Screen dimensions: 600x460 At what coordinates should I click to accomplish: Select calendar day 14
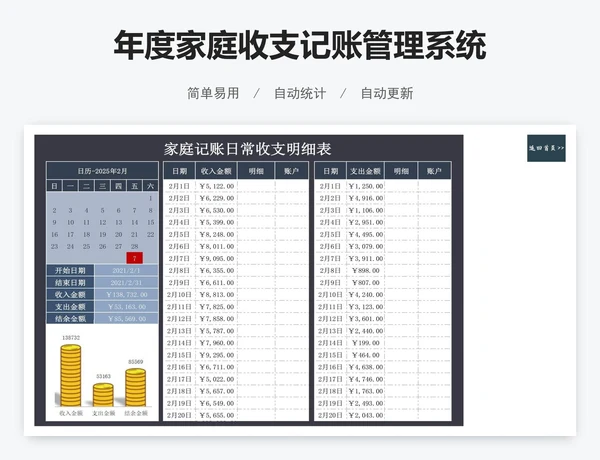[x=134, y=222]
